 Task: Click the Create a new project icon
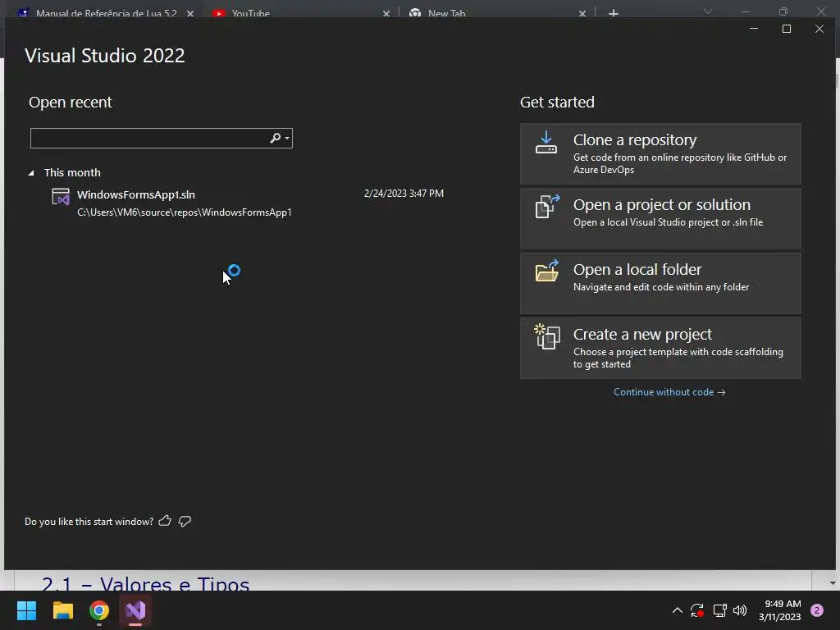(x=547, y=336)
